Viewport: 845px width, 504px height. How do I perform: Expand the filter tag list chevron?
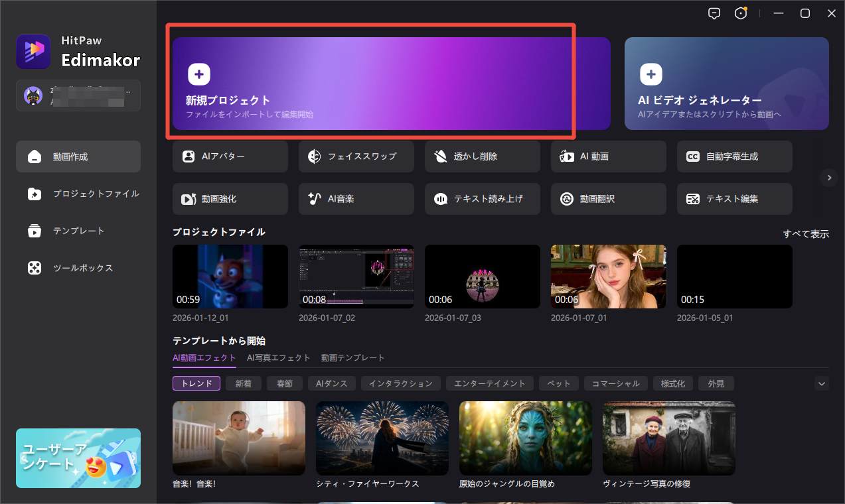pyautogui.click(x=821, y=383)
